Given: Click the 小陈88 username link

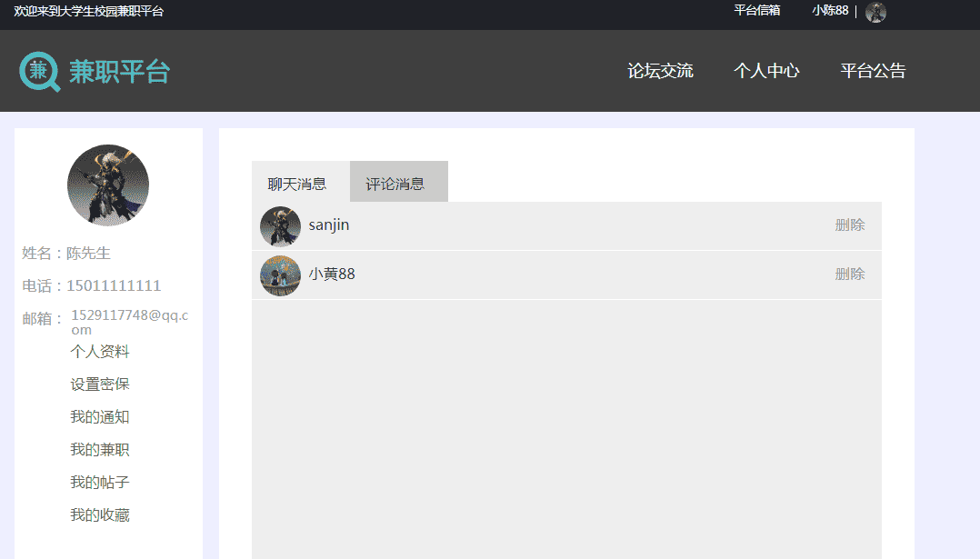Looking at the screenshot, I should 829,11.
